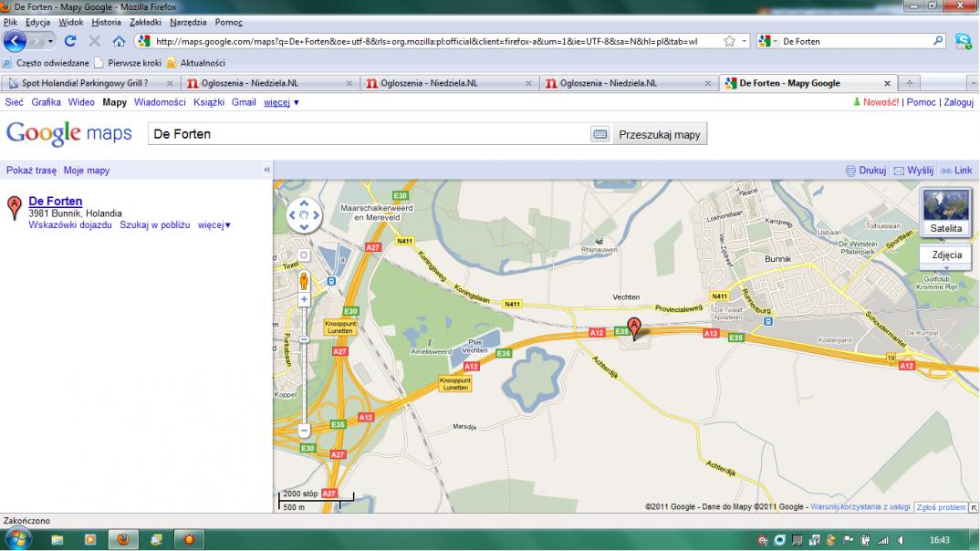Get the map Link
Screen dimensions: 980x551
tap(956, 170)
